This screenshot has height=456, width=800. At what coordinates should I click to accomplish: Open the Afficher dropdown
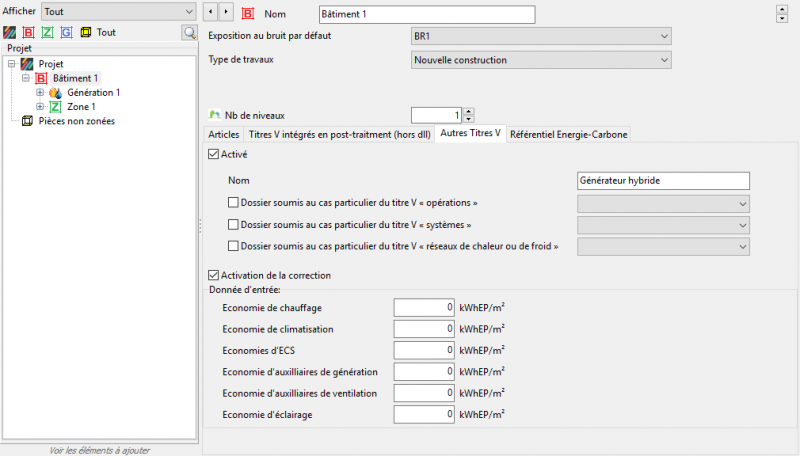[118, 12]
